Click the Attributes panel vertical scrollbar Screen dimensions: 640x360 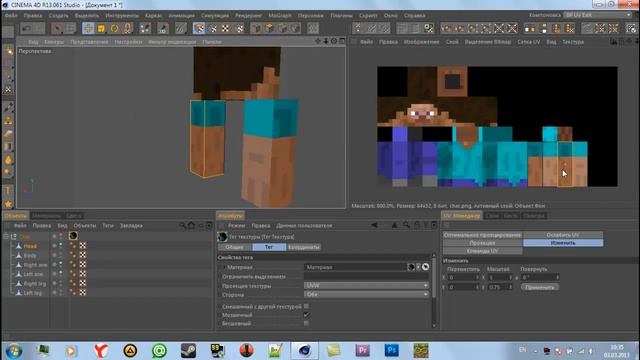pos(433,290)
